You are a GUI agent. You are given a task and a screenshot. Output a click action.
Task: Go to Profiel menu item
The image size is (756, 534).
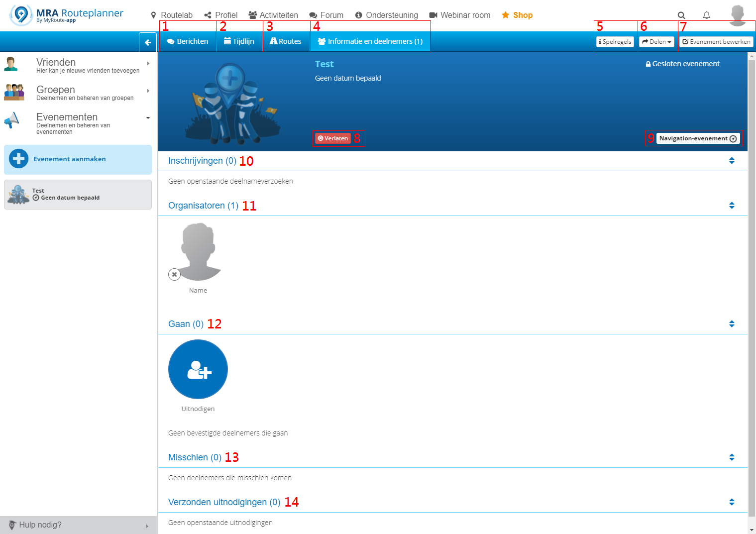tap(221, 15)
